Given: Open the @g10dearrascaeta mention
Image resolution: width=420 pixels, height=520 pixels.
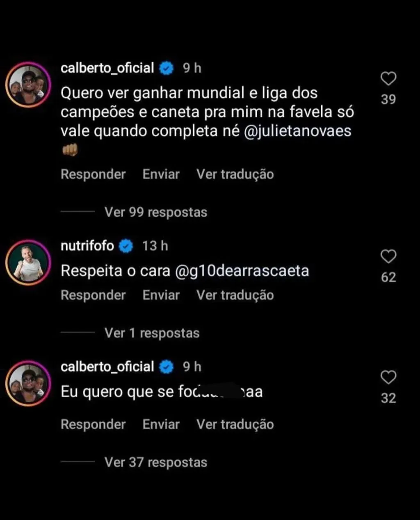Looking at the screenshot, I should click(x=242, y=271).
